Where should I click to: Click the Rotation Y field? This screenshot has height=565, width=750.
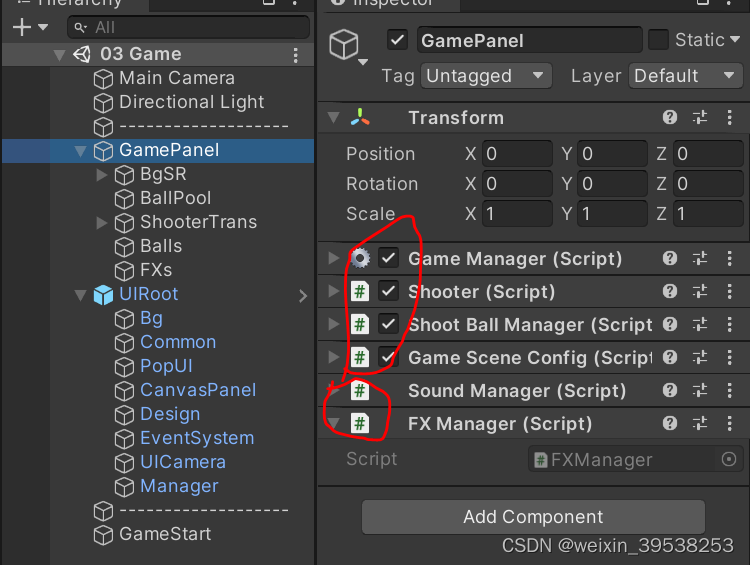coord(612,184)
